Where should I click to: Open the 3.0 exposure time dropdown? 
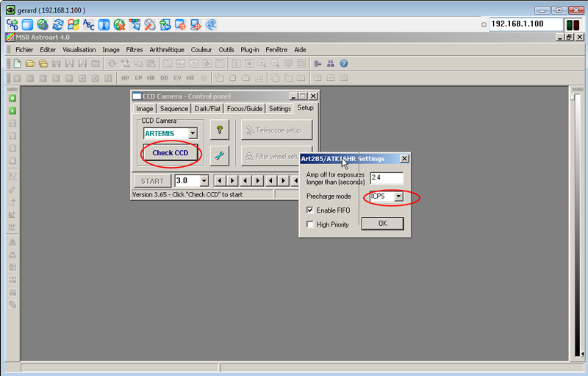(204, 181)
